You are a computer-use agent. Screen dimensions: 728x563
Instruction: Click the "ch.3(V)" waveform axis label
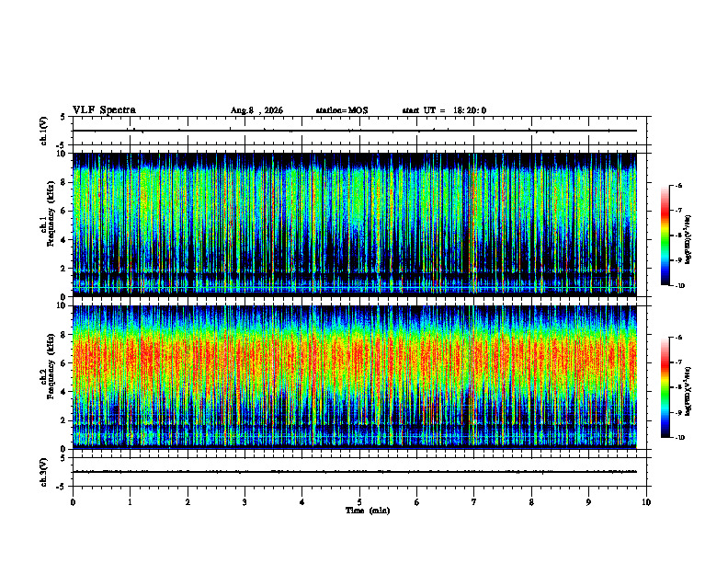coord(44,472)
